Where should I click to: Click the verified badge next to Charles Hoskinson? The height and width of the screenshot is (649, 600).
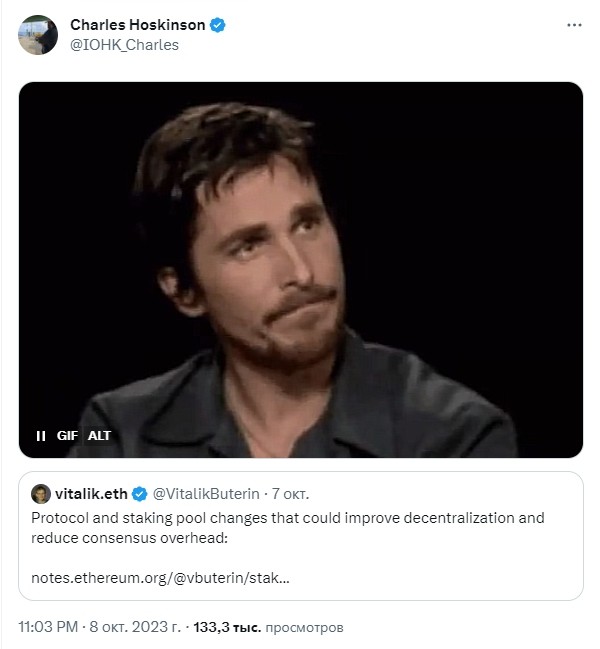218,25
